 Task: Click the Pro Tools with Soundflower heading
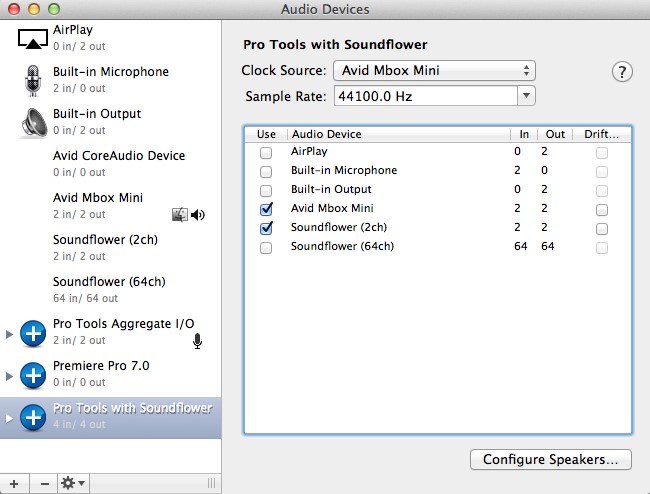[x=335, y=44]
